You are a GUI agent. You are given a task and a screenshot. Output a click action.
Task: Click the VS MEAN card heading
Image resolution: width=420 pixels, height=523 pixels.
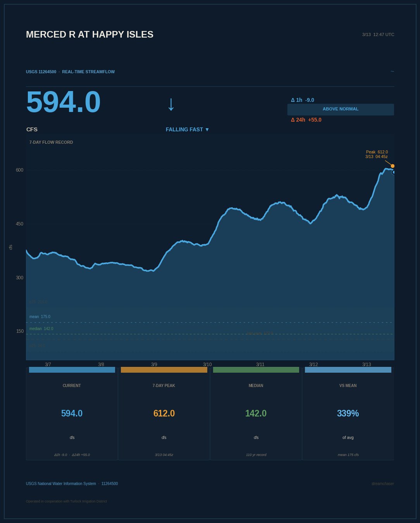pos(348,386)
